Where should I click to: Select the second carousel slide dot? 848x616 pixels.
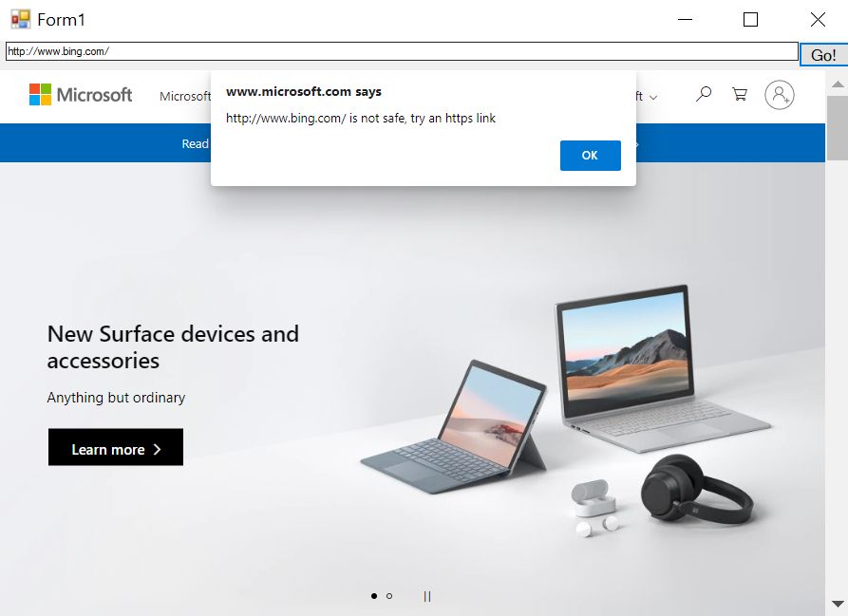point(388,596)
